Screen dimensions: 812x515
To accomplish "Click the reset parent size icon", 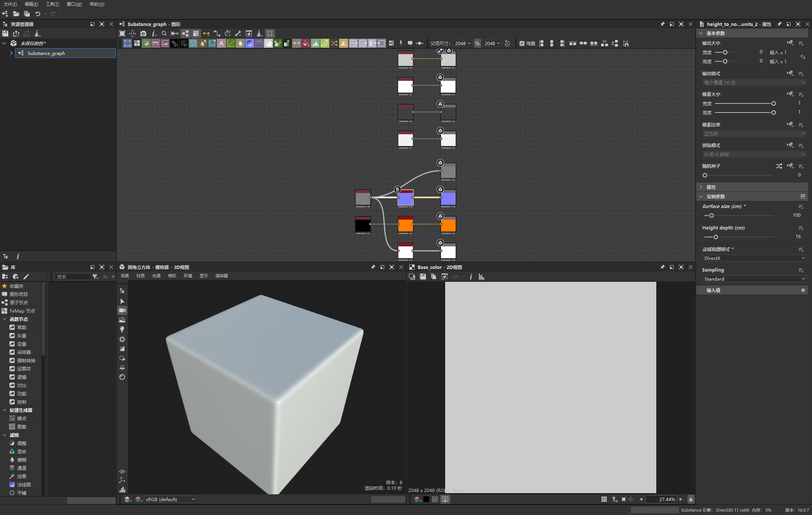I will pyautogui.click(x=507, y=43).
